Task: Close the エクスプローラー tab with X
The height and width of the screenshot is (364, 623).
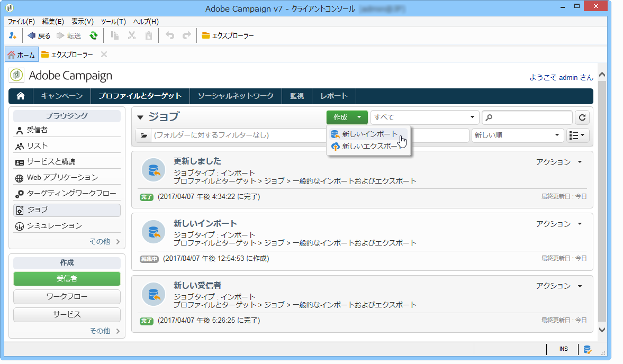Action: (x=104, y=54)
